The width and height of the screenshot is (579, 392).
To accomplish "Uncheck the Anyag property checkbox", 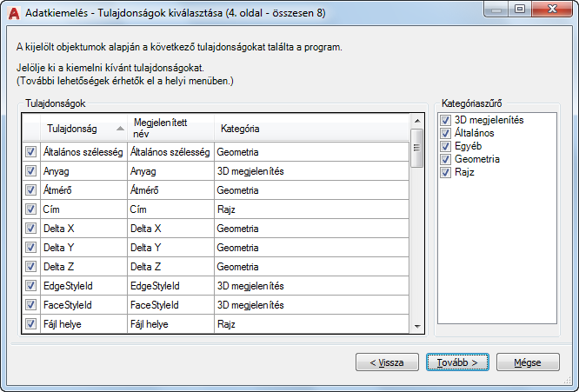I will (x=31, y=172).
